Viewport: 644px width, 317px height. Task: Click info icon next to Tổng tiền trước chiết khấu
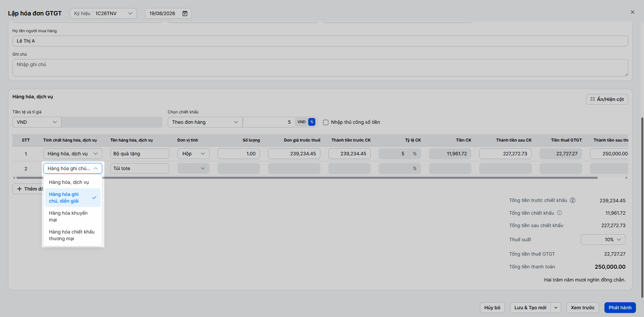click(x=573, y=200)
